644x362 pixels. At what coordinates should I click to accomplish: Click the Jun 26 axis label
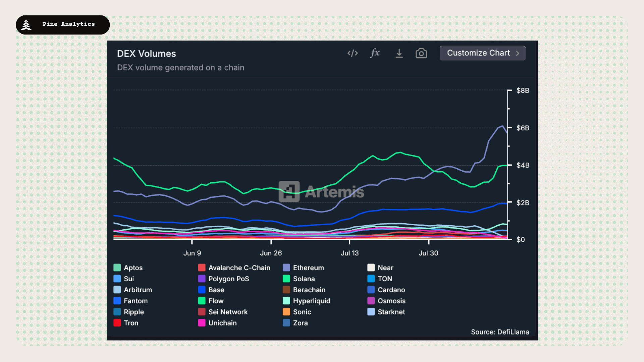pyautogui.click(x=271, y=253)
